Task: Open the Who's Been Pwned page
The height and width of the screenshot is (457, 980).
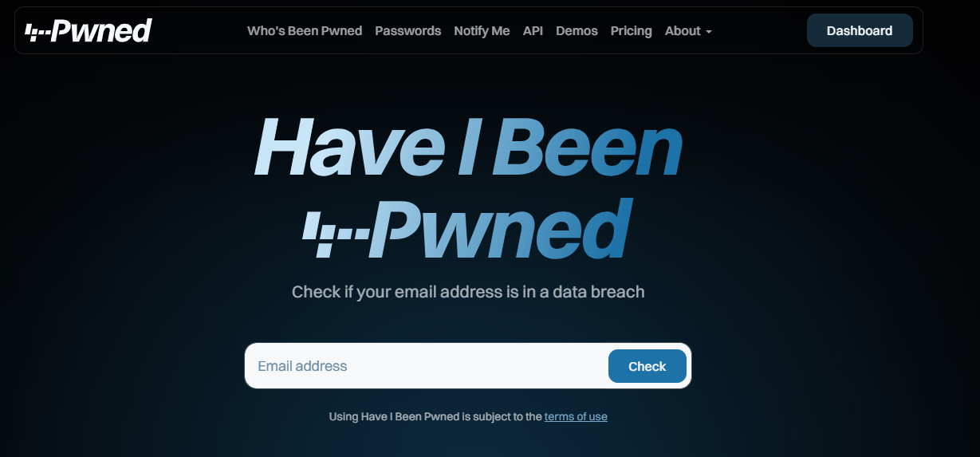Action: [x=305, y=31]
